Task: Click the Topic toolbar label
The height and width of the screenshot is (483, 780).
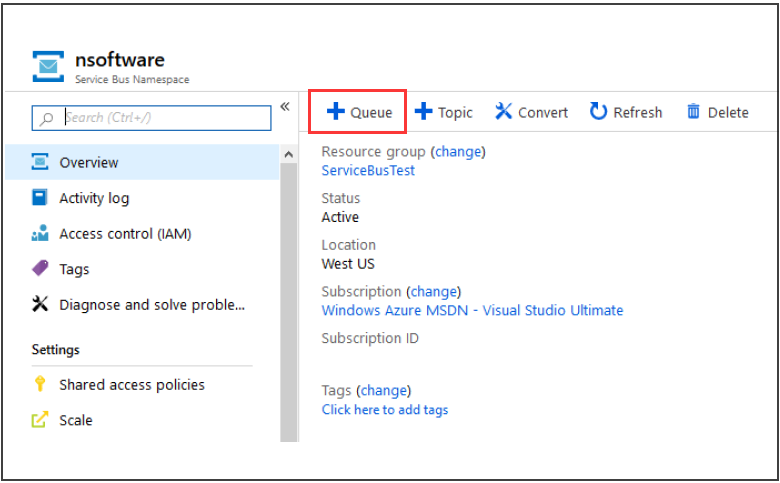Action: point(455,113)
